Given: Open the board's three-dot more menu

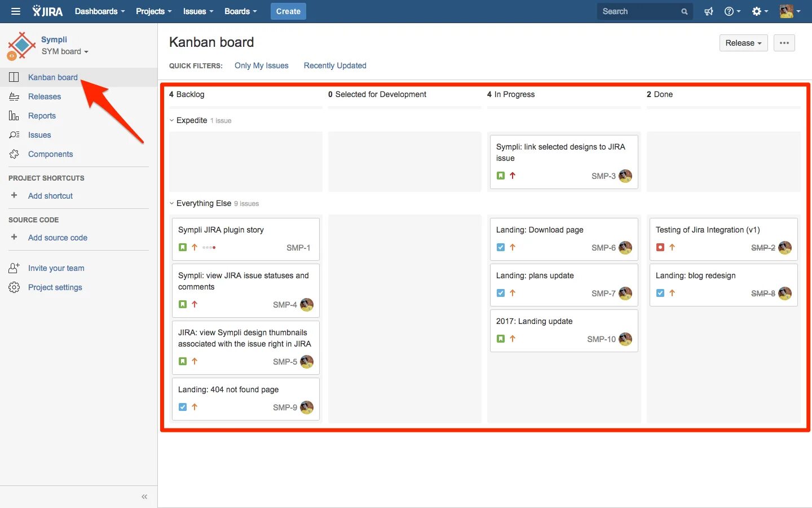Looking at the screenshot, I should [x=784, y=43].
